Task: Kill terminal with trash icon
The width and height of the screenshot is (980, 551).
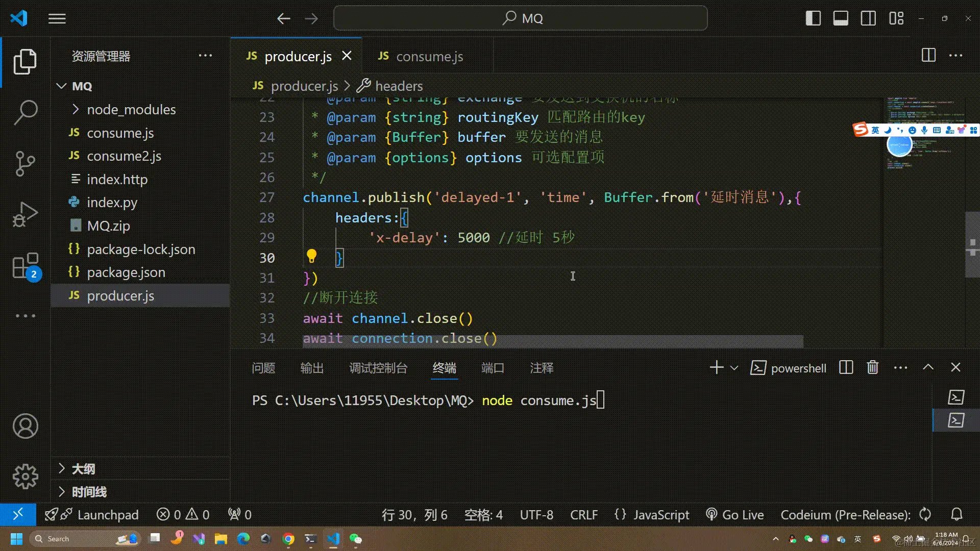Action: [873, 367]
